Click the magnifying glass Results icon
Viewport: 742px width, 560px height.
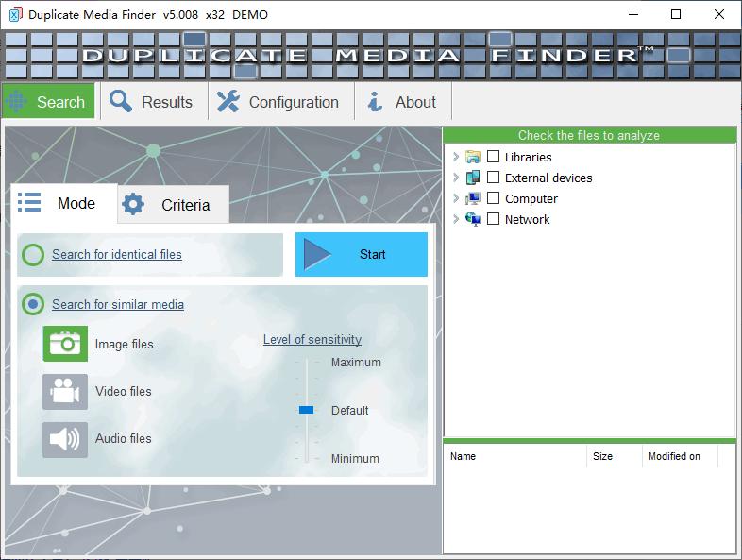[120, 101]
